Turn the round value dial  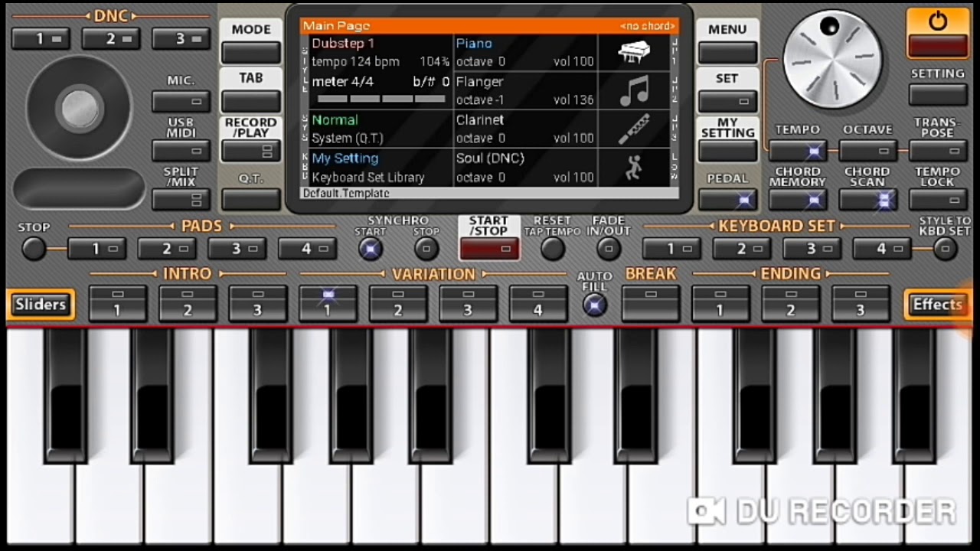coord(831,60)
